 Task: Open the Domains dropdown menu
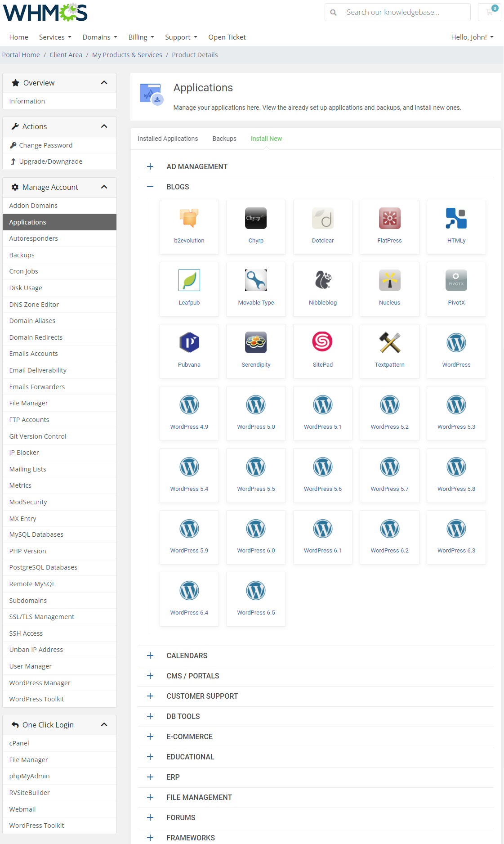click(x=100, y=37)
